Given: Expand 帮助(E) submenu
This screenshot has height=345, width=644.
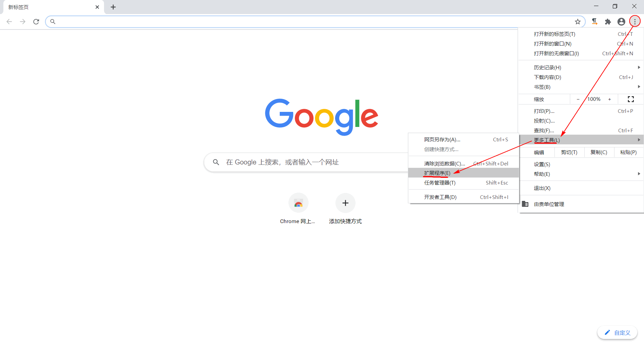Looking at the screenshot, I should pyautogui.click(x=581, y=174).
